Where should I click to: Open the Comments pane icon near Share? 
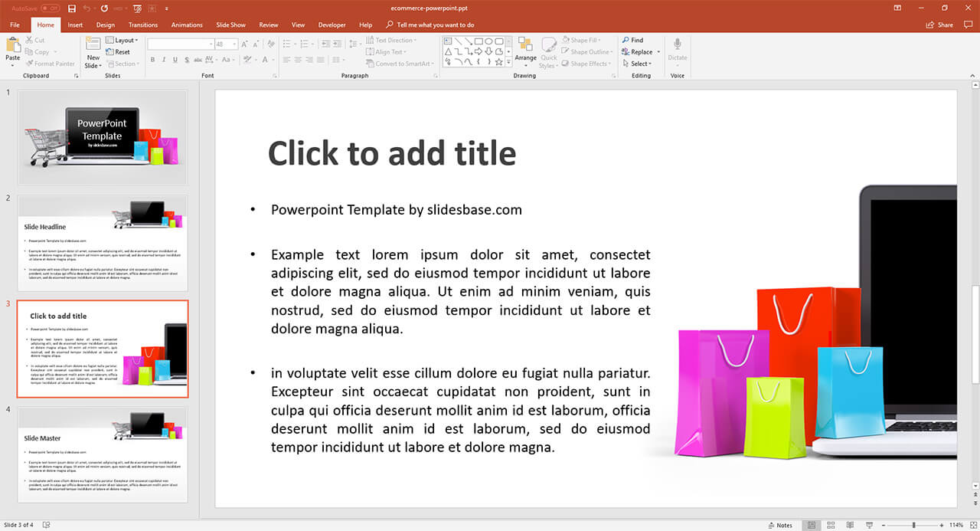969,25
